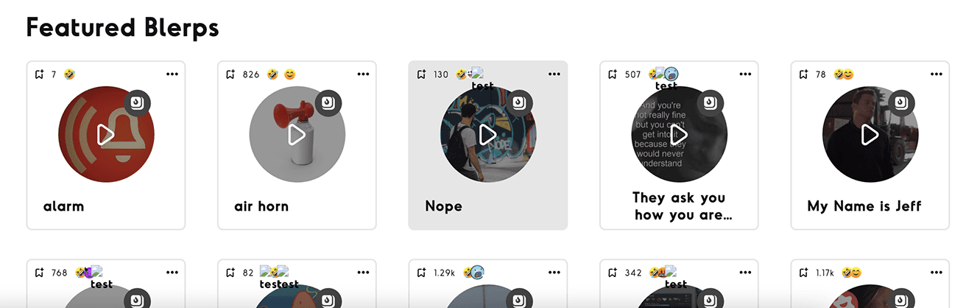
Task: Open the My Name is Jeff title link
Action: [x=864, y=206]
